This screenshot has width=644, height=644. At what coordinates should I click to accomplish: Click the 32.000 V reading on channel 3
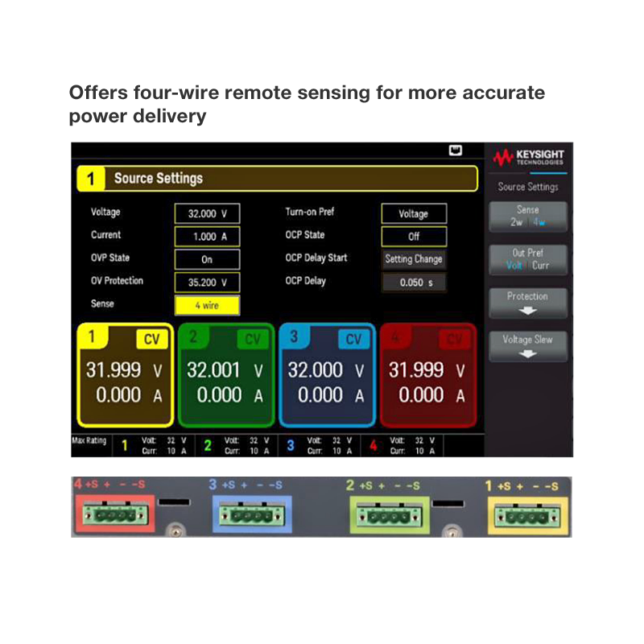pos(326,370)
